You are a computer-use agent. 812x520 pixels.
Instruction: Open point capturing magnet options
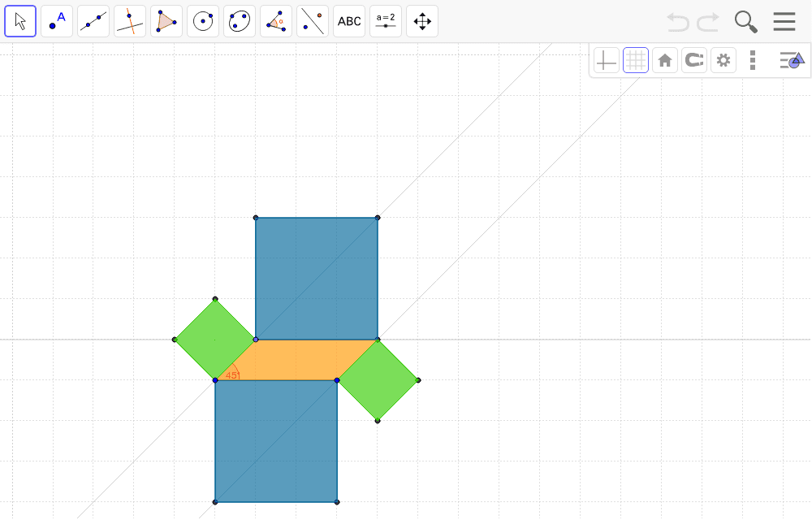point(694,61)
